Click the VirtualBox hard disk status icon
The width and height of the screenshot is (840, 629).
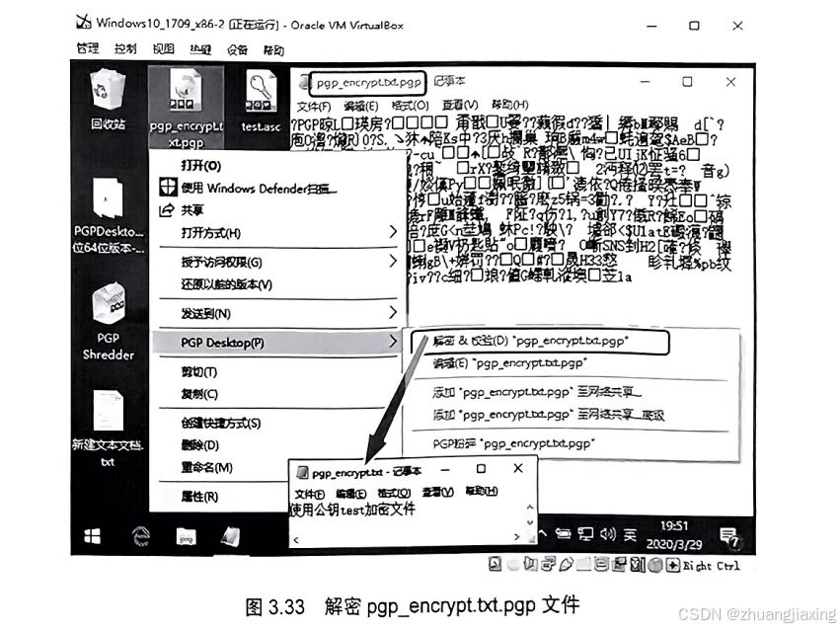pyautogui.click(x=495, y=564)
